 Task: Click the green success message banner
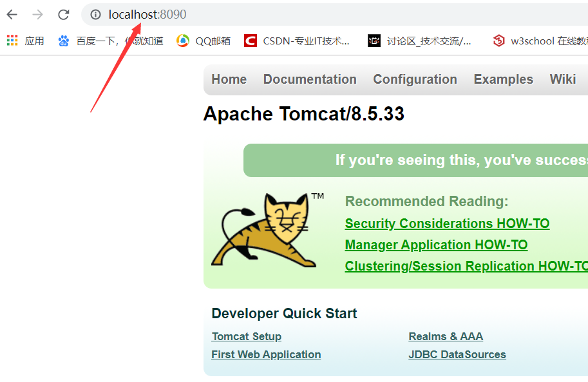pyautogui.click(x=415, y=160)
